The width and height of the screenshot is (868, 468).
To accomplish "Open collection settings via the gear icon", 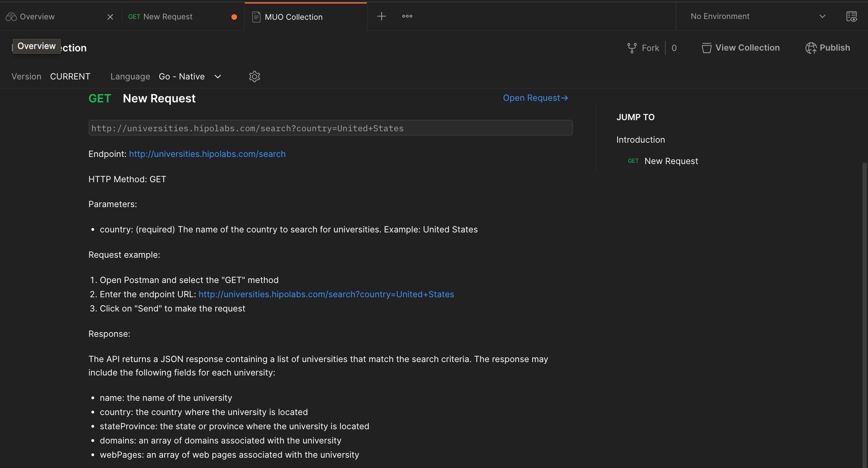I will point(254,76).
